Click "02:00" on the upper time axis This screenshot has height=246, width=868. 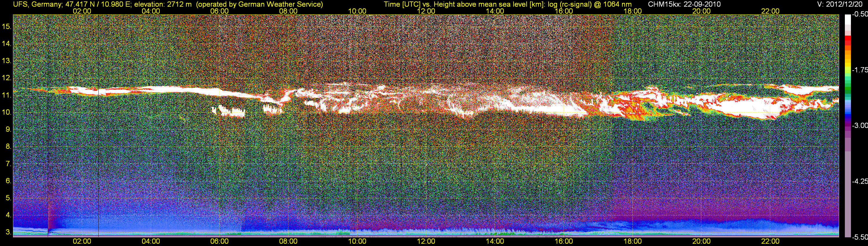[x=82, y=11]
